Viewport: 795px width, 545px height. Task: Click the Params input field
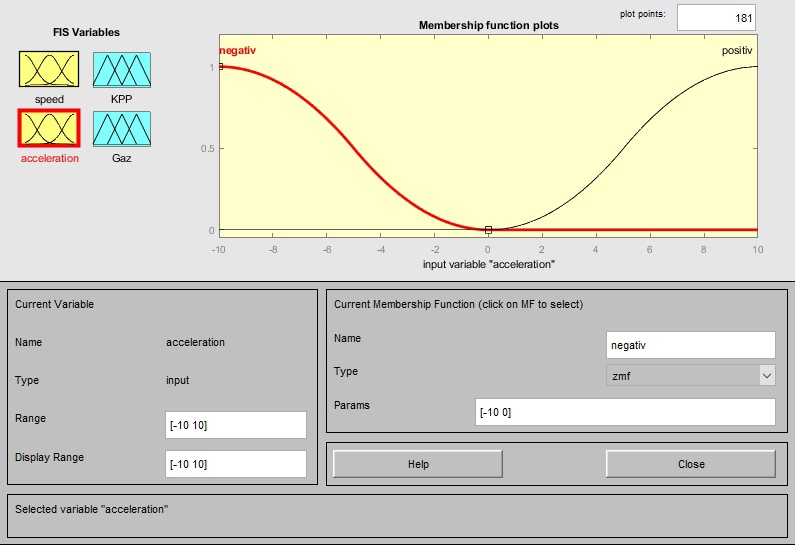(625, 412)
